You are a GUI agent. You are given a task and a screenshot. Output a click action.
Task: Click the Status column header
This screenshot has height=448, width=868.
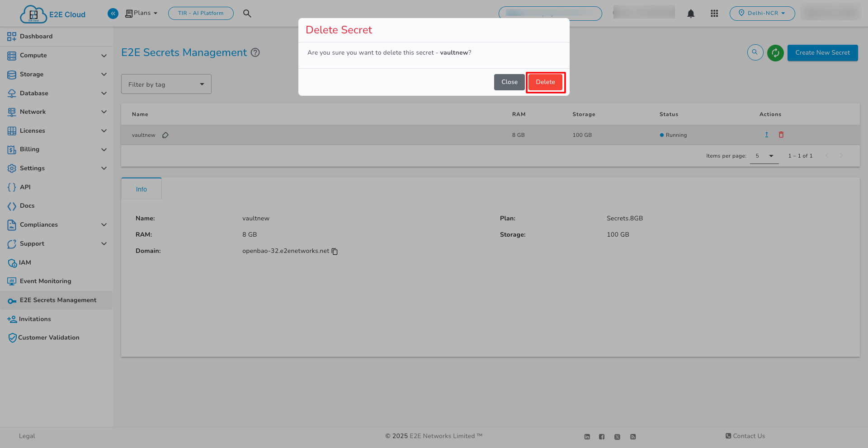pos(669,114)
